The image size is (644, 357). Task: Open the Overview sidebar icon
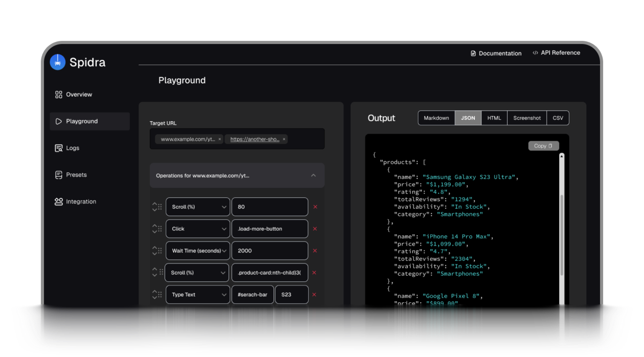(58, 95)
